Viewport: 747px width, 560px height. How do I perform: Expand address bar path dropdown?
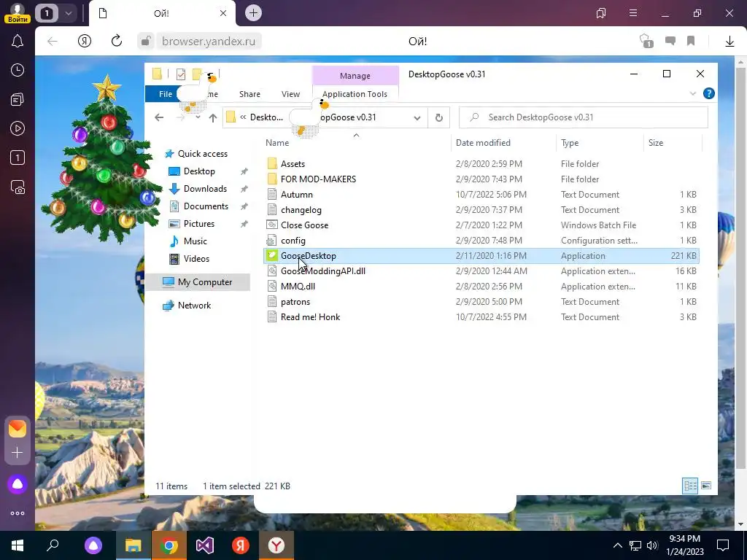click(417, 117)
